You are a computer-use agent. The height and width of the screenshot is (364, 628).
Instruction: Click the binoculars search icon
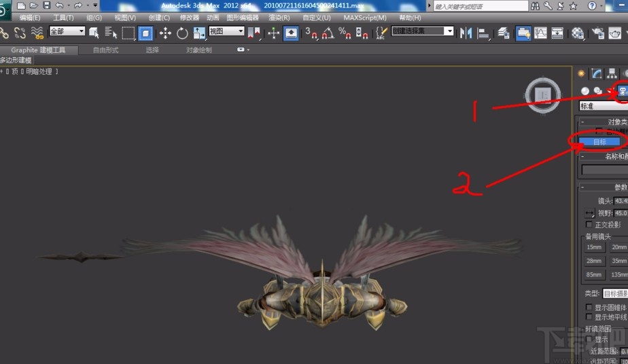click(535, 5)
